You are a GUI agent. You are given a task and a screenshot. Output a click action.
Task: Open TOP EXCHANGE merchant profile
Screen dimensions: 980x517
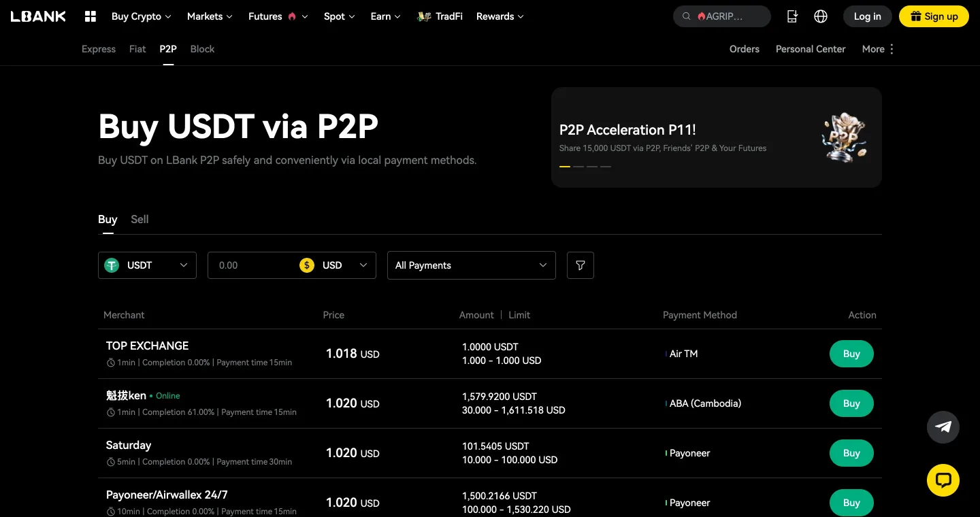147,346
